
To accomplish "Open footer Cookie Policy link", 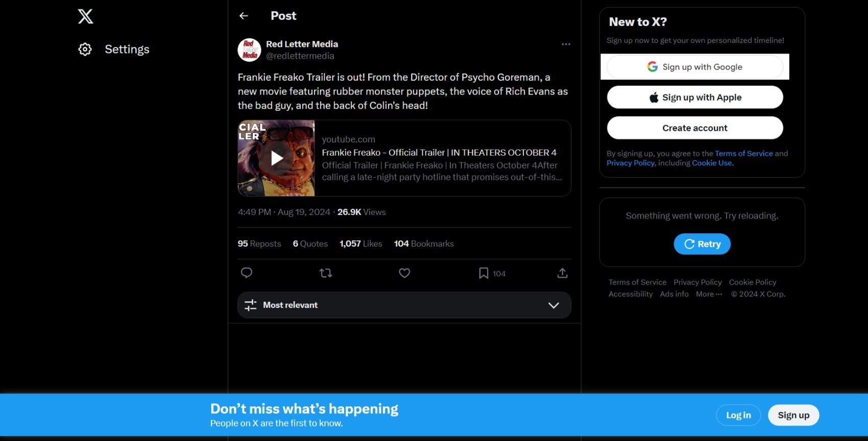I will [753, 282].
